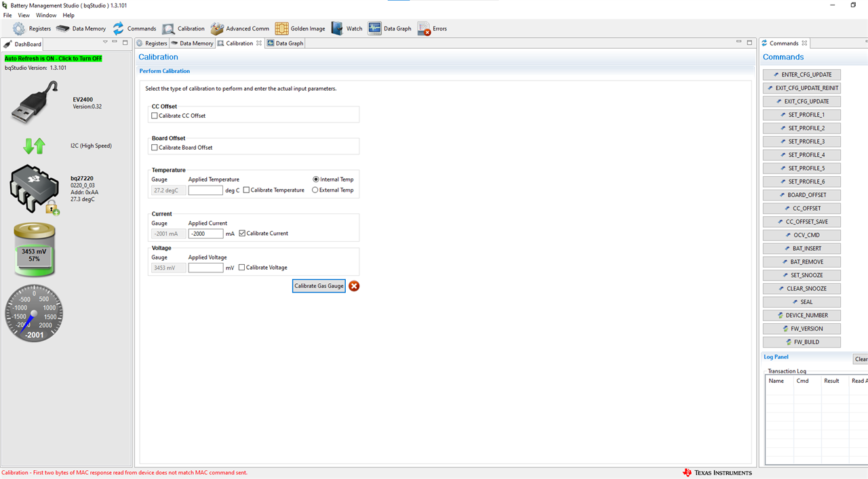Switch to the Data Graph tab
This screenshot has height=479, width=868.
pyautogui.click(x=285, y=43)
